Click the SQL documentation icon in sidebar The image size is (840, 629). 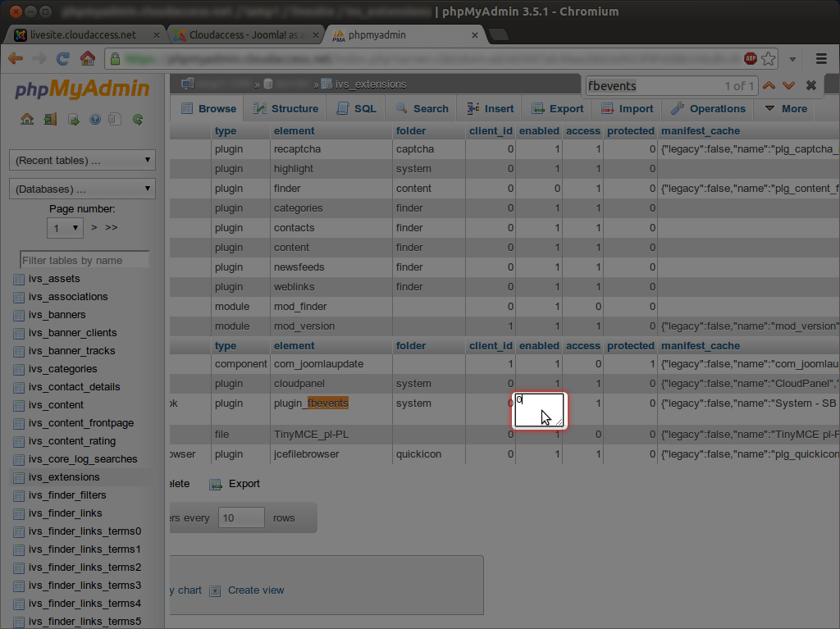[115, 119]
